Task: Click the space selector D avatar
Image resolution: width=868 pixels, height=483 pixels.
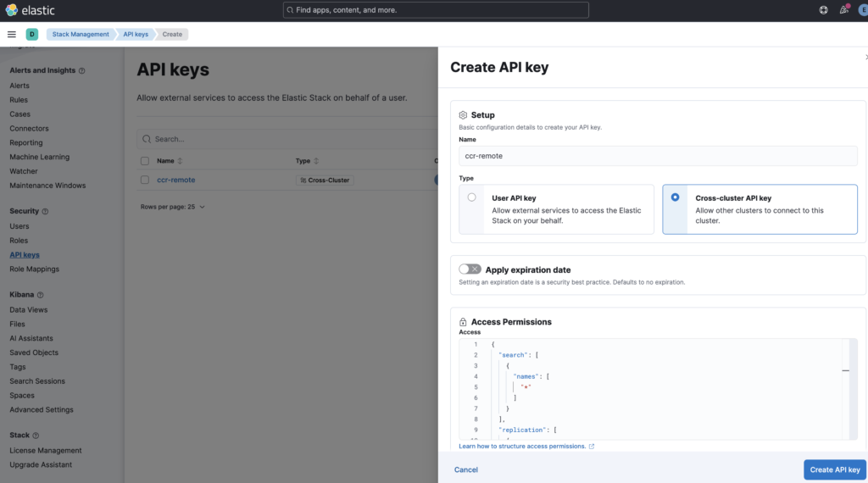Action: (x=32, y=35)
